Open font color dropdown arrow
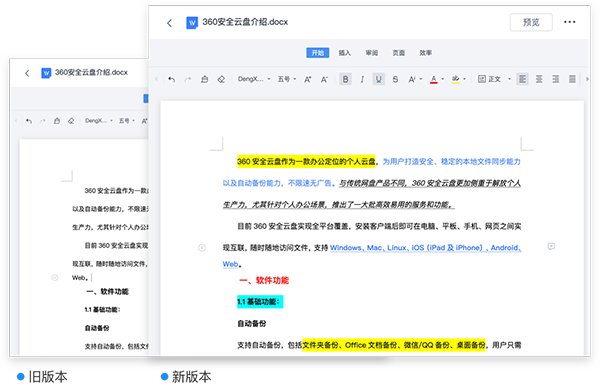600x386 pixels. [x=443, y=79]
